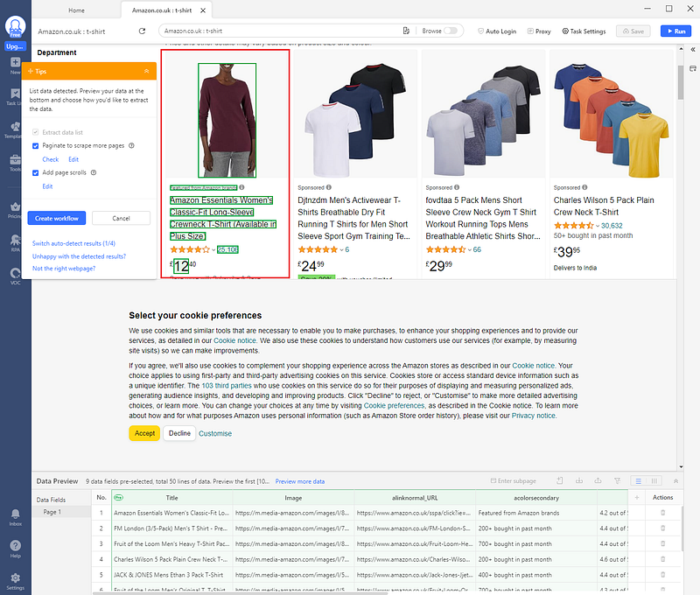This screenshot has height=595, width=700.
Task: Click the workflow panel icon on the right edge
Action: [x=693, y=69]
